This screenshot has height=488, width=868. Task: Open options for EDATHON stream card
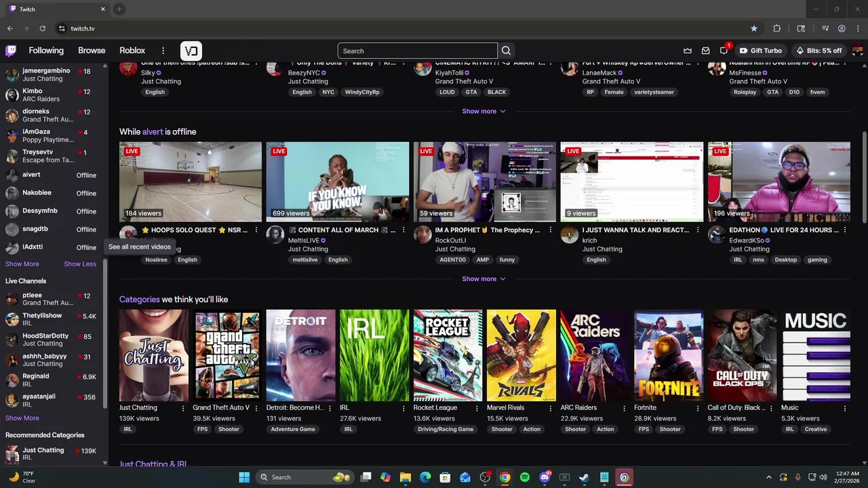[845, 230]
